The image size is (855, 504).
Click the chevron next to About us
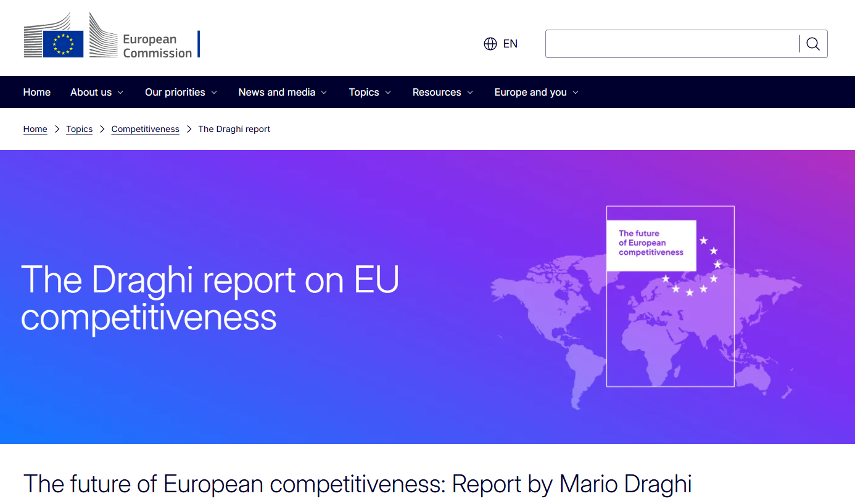tap(120, 93)
